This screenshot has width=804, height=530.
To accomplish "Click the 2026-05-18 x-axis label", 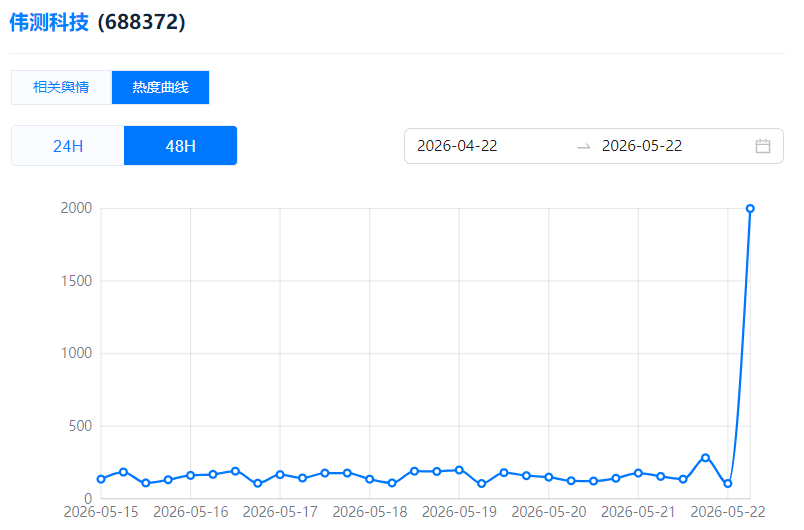I will coord(370,512).
